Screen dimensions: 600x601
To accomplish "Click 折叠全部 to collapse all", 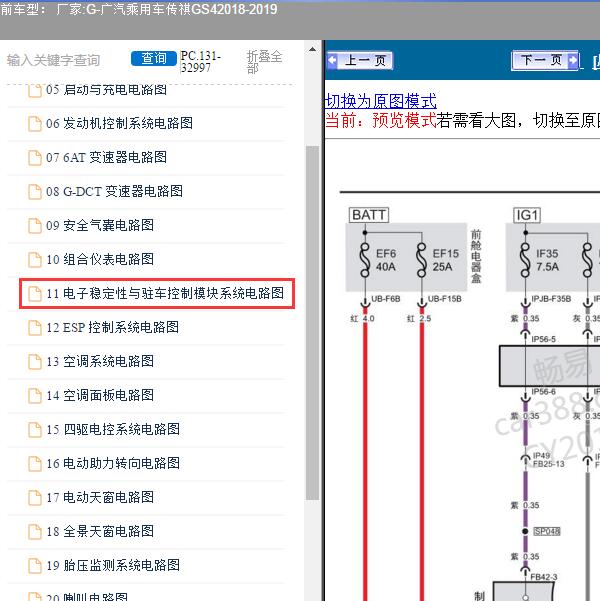I will [265, 62].
